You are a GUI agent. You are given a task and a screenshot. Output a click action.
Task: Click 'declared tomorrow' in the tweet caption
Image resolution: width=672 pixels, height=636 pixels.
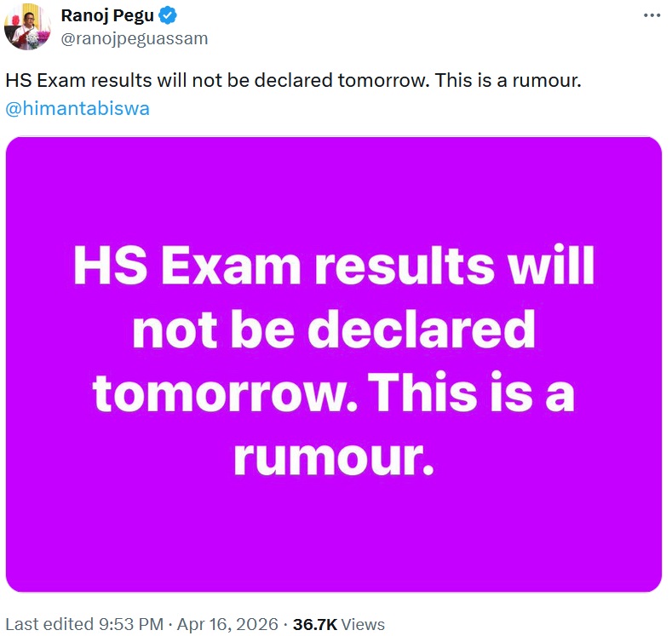(x=357, y=83)
